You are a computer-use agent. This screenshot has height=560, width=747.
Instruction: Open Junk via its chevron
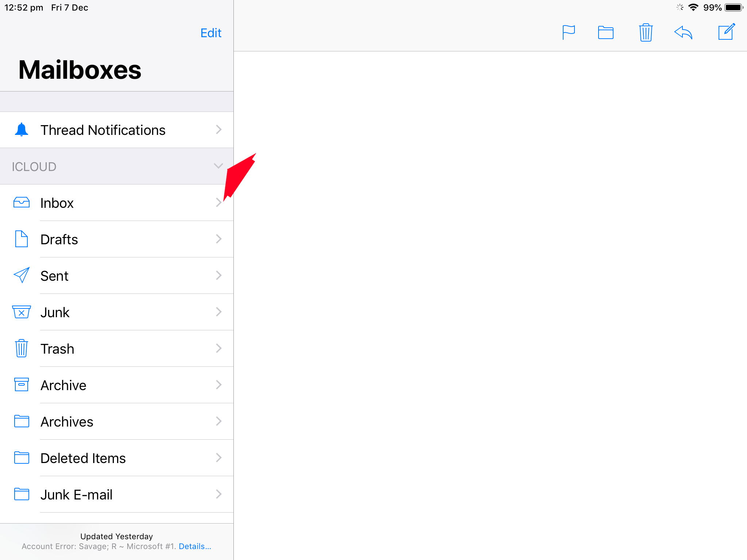219,312
